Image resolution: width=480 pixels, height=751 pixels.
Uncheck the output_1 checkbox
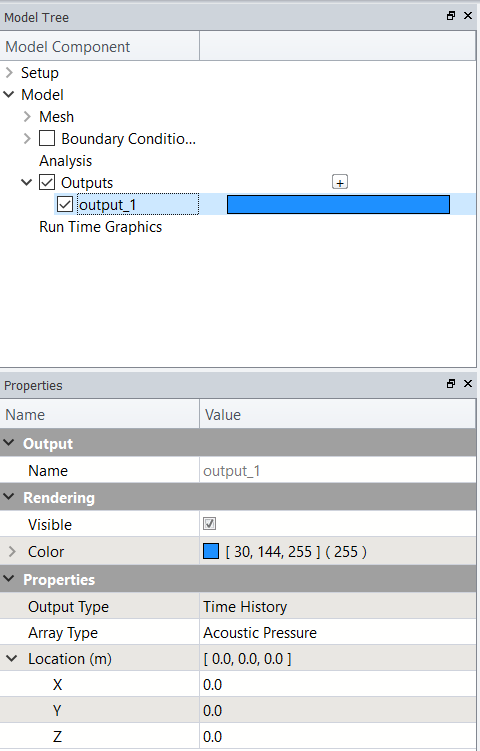pos(65,205)
